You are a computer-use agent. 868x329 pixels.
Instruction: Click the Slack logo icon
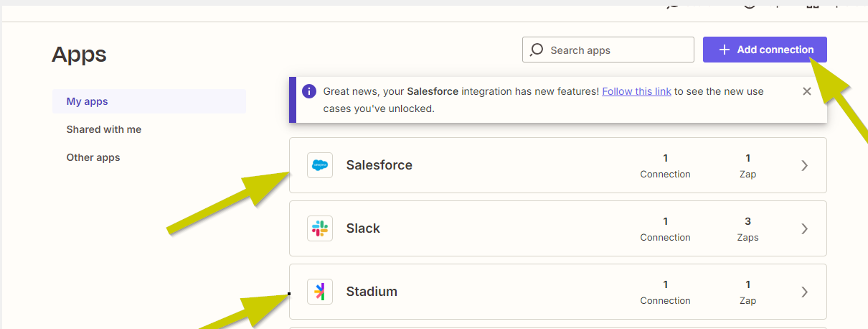(x=320, y=228)
